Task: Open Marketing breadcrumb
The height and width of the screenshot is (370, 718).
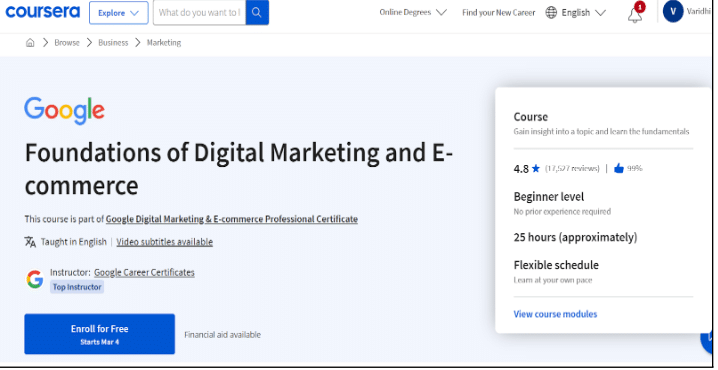Action: tap(164, 43)
